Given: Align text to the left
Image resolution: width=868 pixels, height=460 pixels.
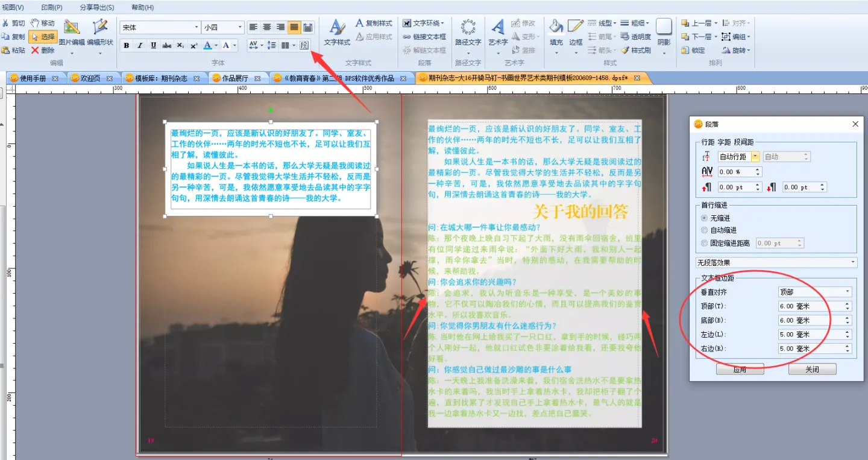Looking at the screenshot, I should click(253, 27).
